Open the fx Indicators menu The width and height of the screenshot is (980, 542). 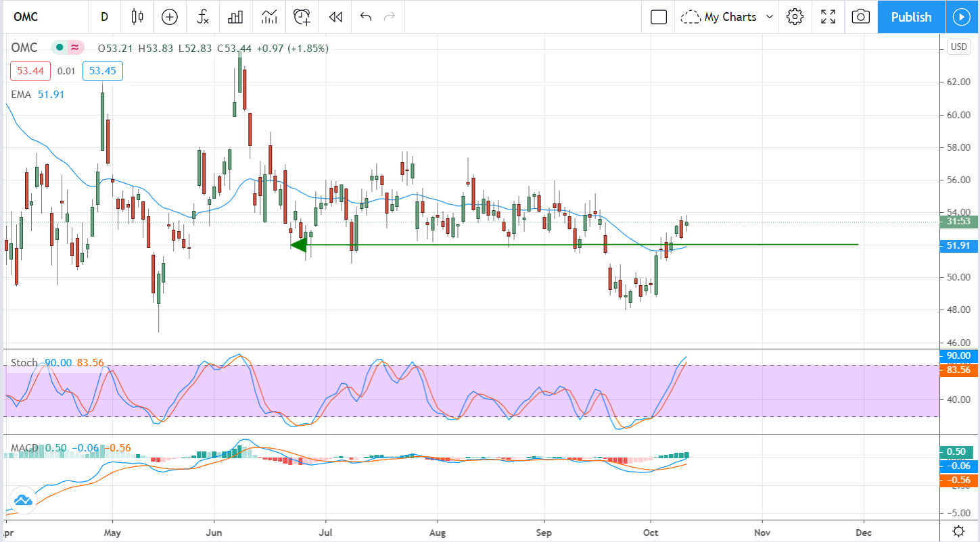point(203,17)
